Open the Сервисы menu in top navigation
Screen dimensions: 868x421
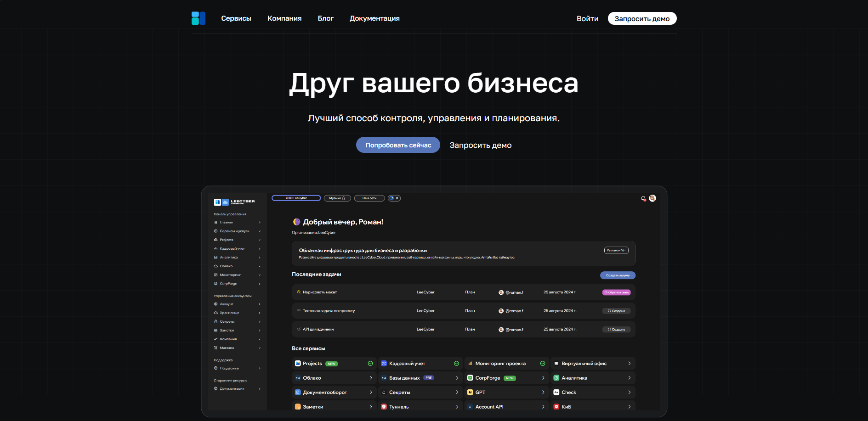[x=236, y=18]
